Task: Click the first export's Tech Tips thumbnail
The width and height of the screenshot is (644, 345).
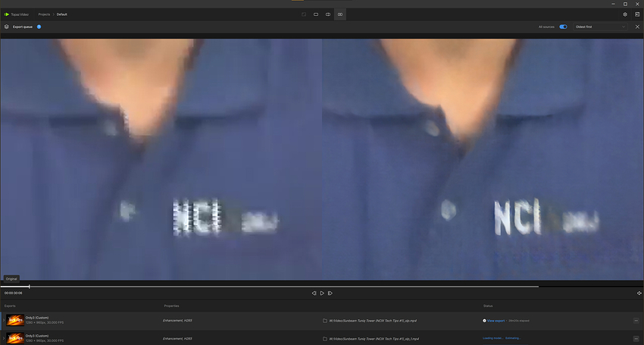Action: click(15, 320)
